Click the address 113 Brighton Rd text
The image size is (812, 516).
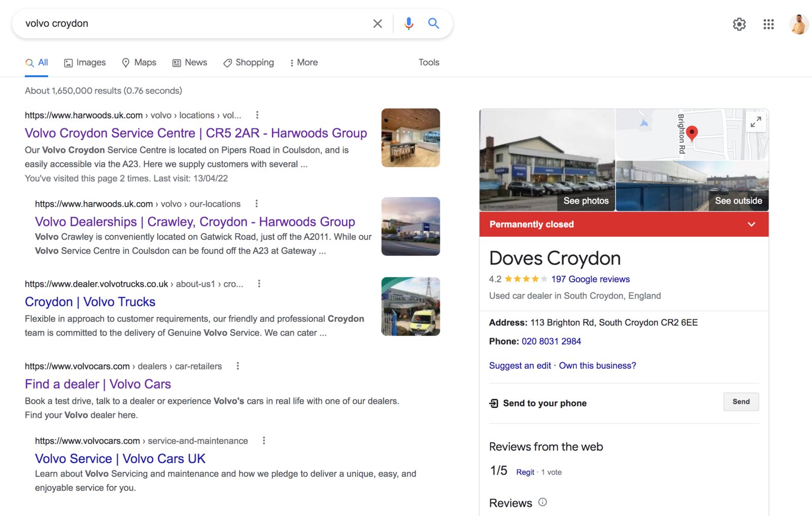614,322
